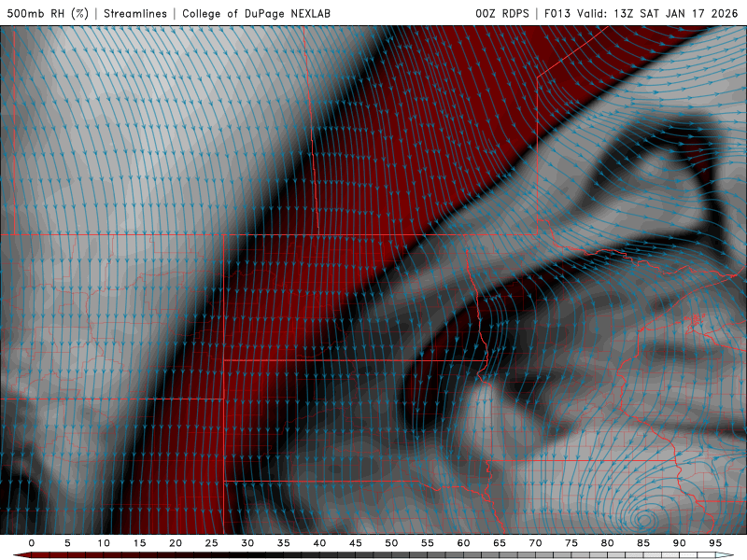747x560 pixels.
Task: Select the "Streamlines" label in the header
Action: (x=135, y=13)
